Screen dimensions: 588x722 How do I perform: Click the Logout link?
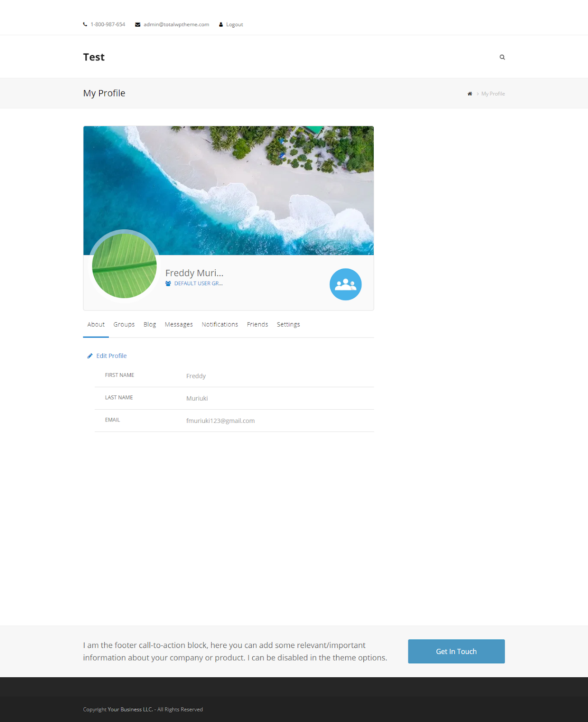click(x=235, y=24)
